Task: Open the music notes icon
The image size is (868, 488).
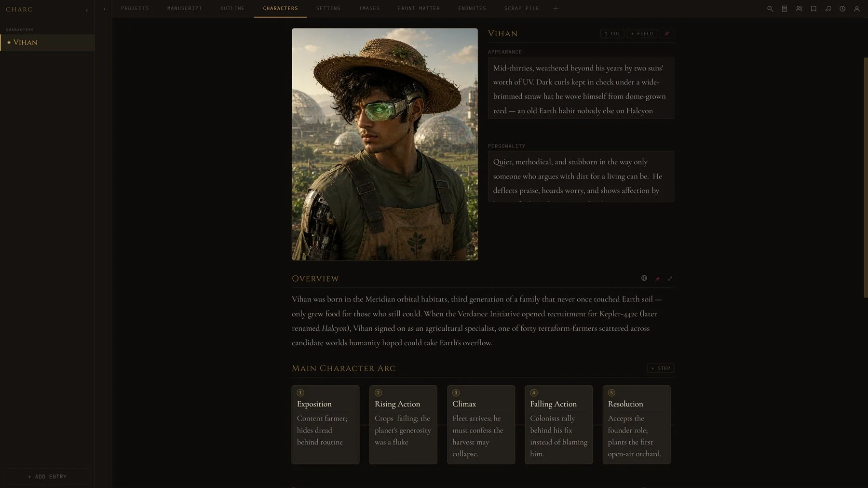Action: pyautogui.click(x=828, y=9)
